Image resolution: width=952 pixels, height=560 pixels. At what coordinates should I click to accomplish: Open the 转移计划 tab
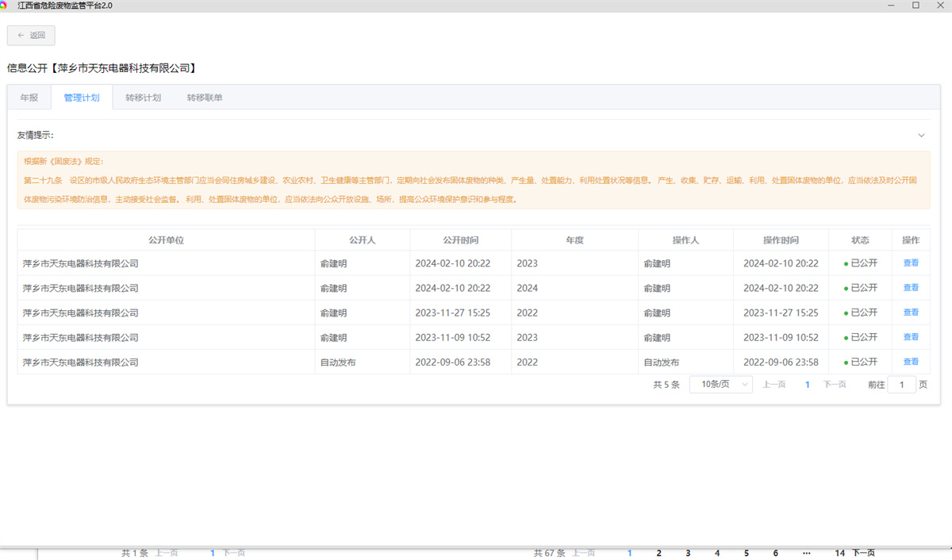coord(143,98)
